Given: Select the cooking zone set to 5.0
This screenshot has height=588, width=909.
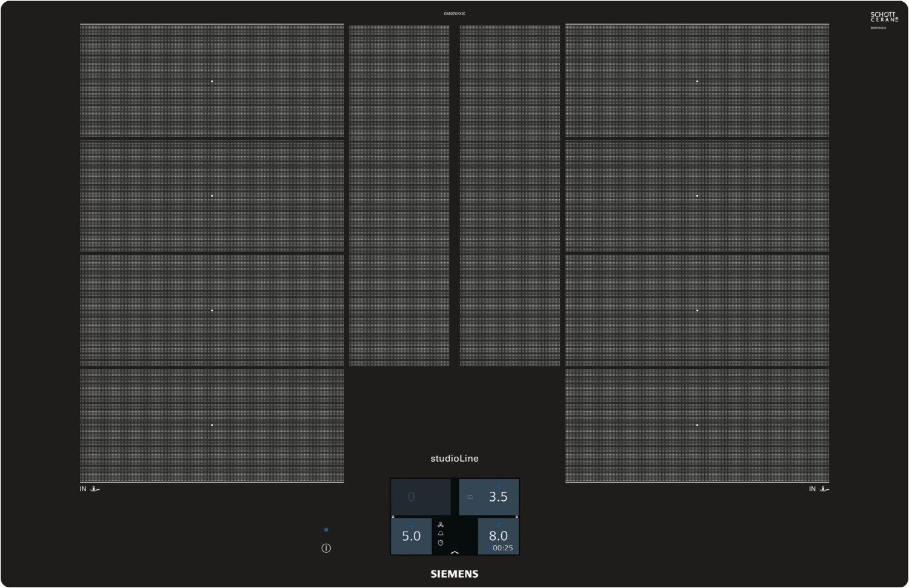Looking at the screenshot, I should [x=411, y=536].
